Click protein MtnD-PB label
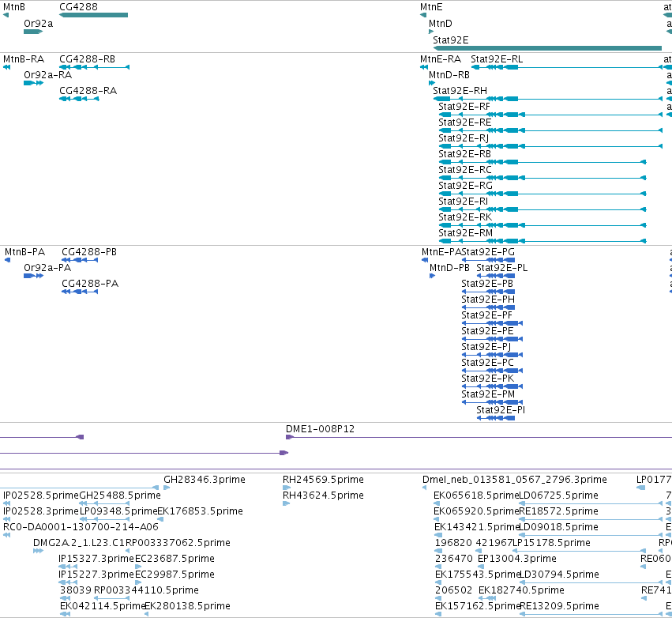This screenshot has width=672, height=618. [x=449, y=268]
